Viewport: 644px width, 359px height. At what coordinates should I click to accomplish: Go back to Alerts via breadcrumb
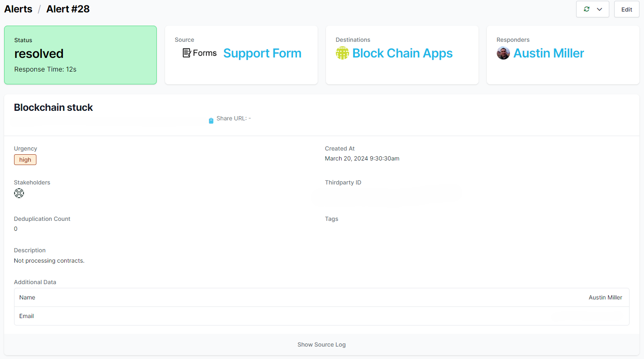click(18, 9)
